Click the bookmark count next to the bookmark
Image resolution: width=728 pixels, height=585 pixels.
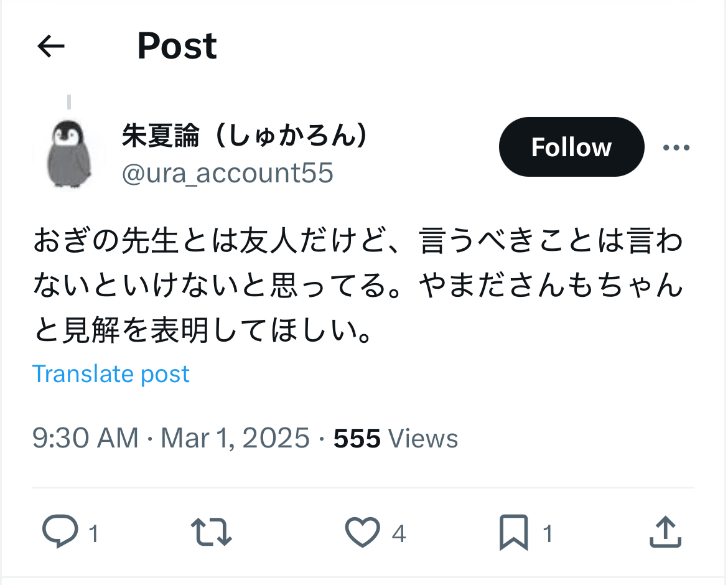(548, 533)
